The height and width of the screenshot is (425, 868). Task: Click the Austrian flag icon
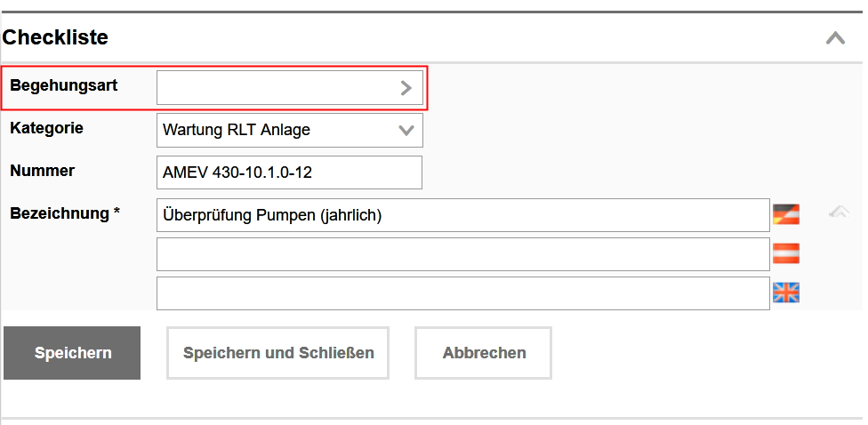pos(785,253)
